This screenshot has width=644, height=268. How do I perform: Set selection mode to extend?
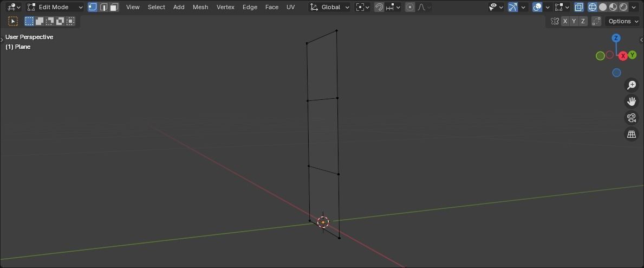coord(40,21)
